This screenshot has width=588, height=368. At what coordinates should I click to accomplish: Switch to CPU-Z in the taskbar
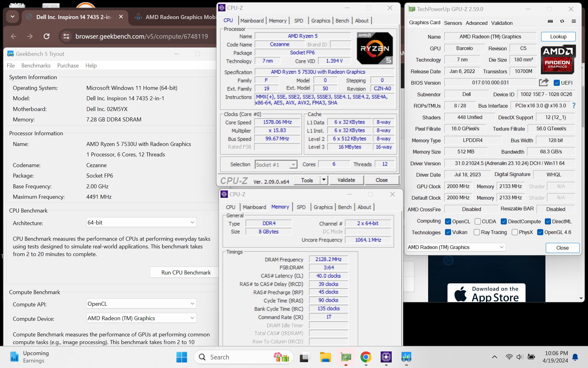(x=386, y=357)
